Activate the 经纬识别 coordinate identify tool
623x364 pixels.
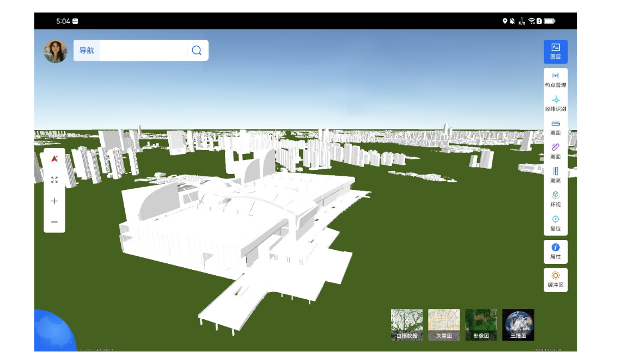click(x=555, y=103)
